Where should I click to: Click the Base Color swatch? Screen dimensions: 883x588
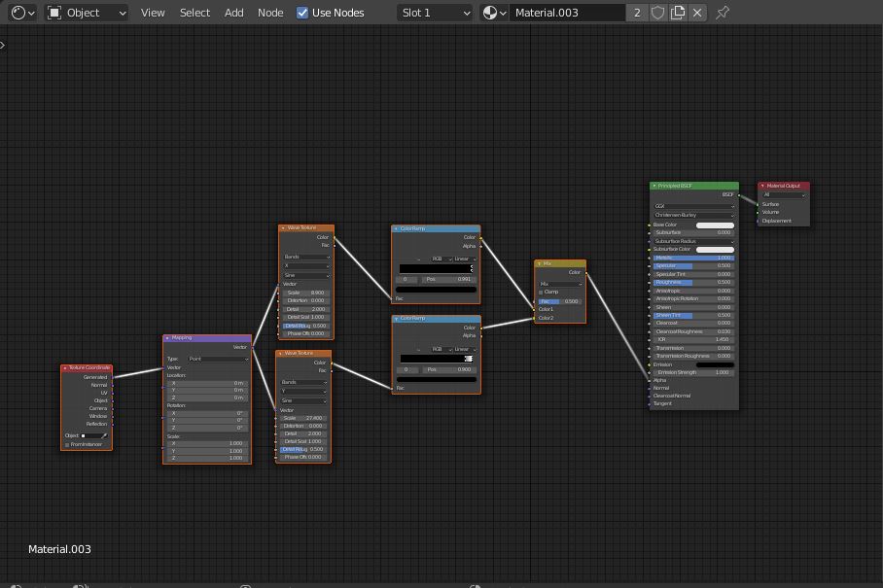point(715,225)
